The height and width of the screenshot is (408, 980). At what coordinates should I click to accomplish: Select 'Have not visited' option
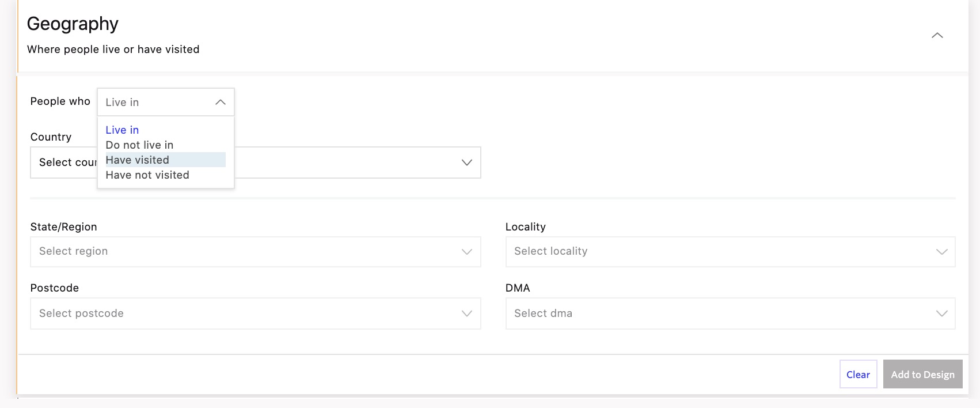[x=147, y=175]
